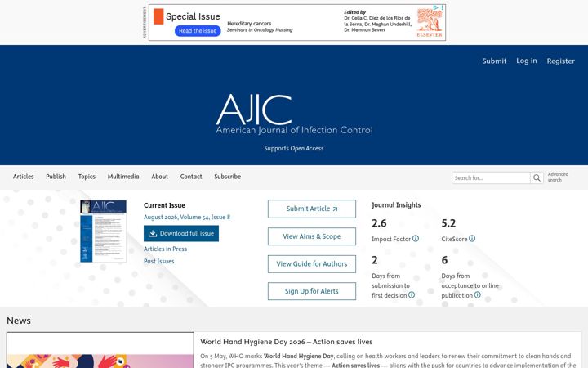Click the hand hygiene news image
The height and width of the screenshot is (368, 588).
100,350
